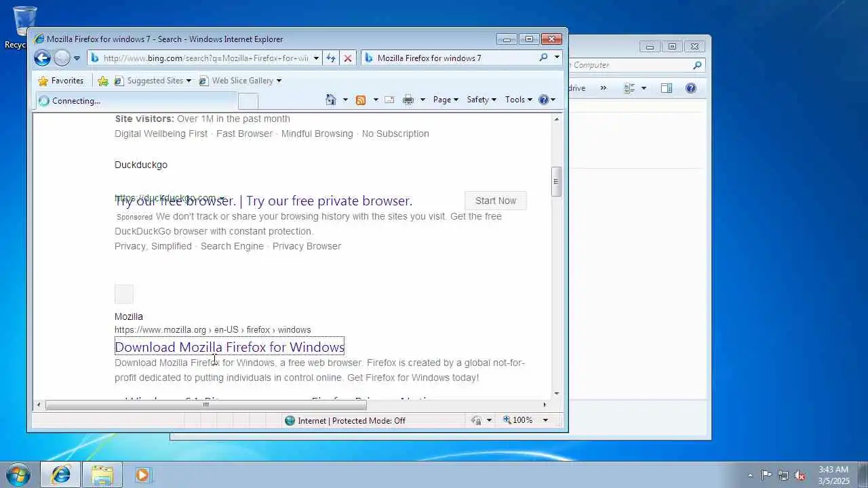
Task: Expand the Home button dropdown arrow
Action: point(345,100)
